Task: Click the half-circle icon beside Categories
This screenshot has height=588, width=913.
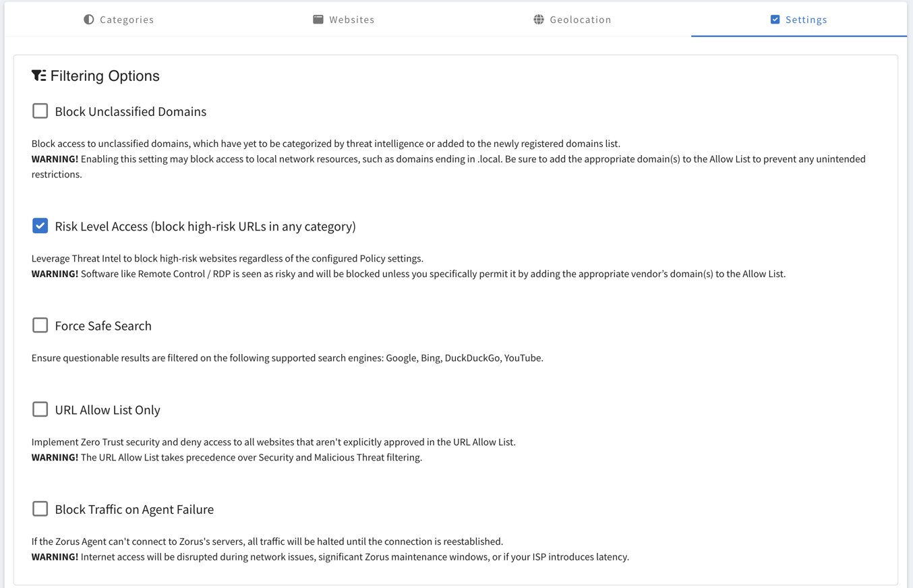Action: coord(89,20)
